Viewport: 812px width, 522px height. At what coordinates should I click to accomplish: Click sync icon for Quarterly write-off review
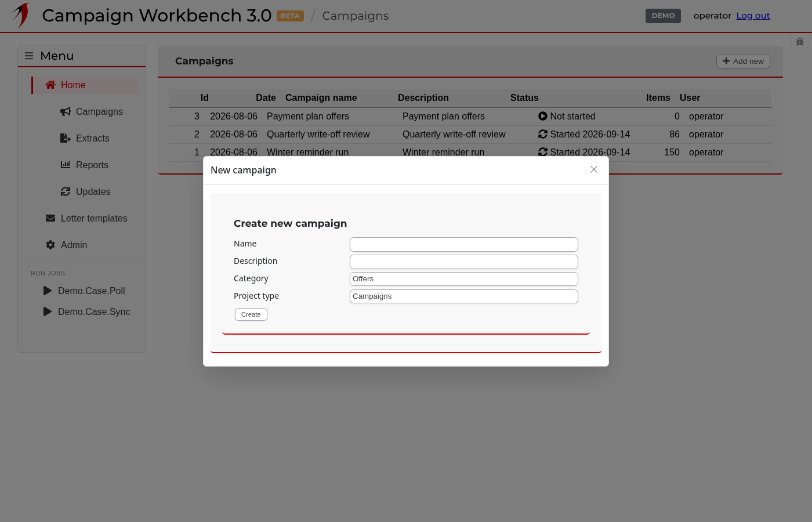point(543,134)
